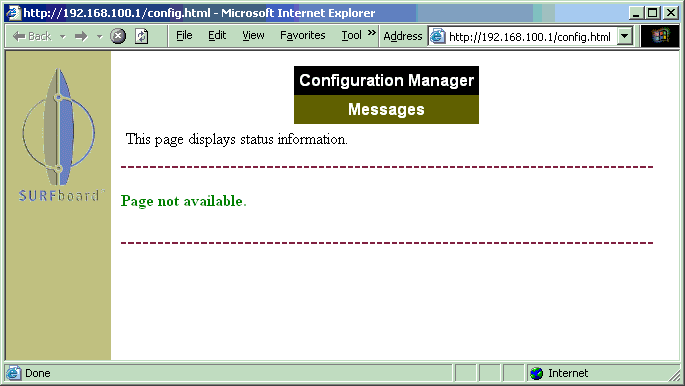
Task: Click the status bar page icon
Action: [x=13, y=373]
